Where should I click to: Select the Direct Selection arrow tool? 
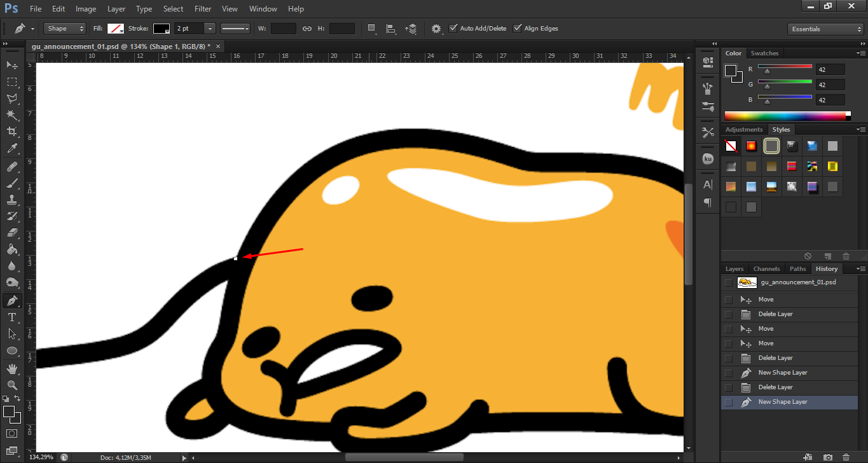(12, 333)
